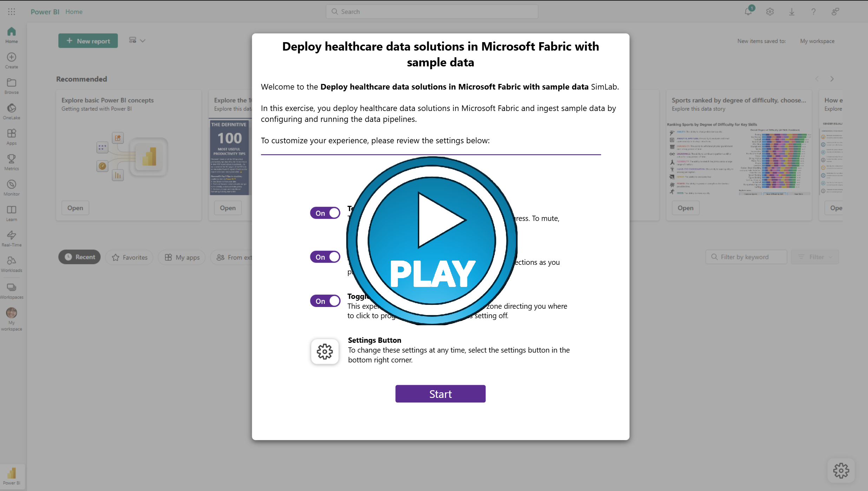Open the Create pane
868x491 pixels.
(12, 60)
